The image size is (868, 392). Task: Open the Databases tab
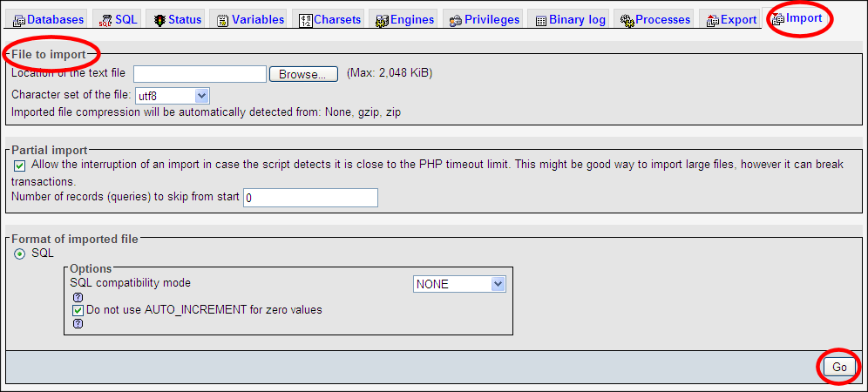pyautogui.click(x=48, y=19)
